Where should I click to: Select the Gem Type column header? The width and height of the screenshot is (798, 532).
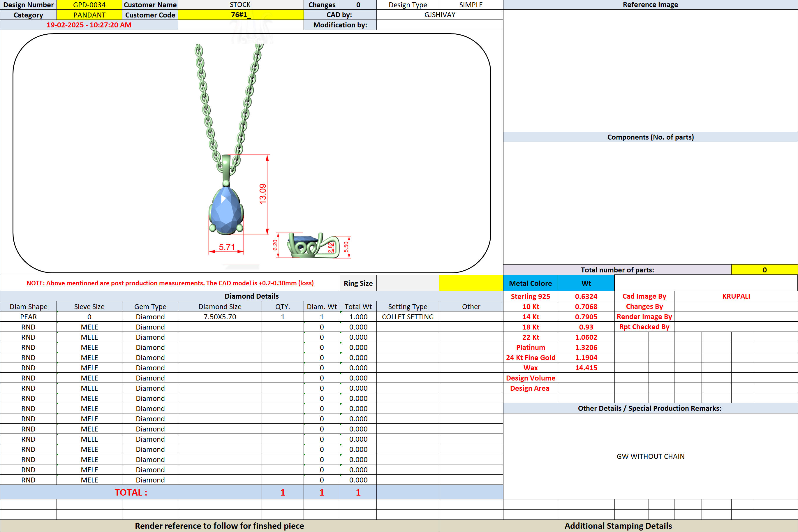pos(150,307)
